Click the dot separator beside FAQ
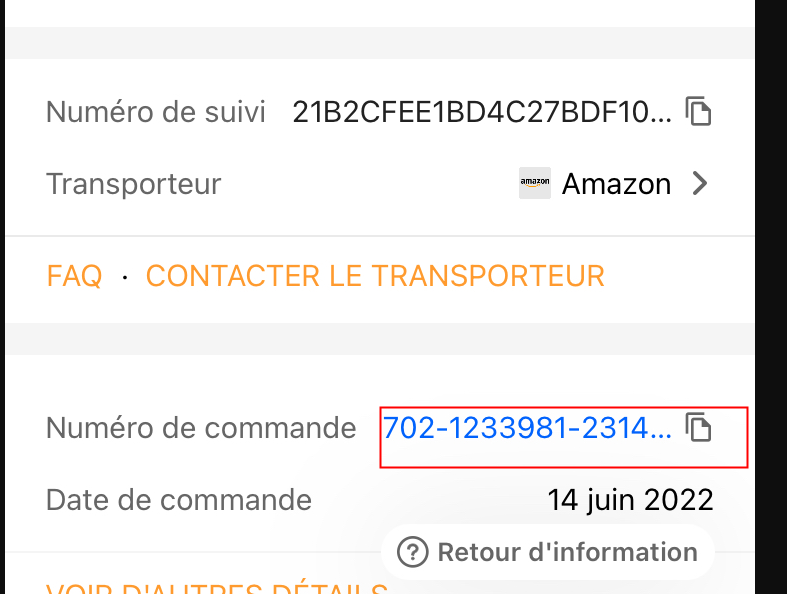 pos(124,275)
